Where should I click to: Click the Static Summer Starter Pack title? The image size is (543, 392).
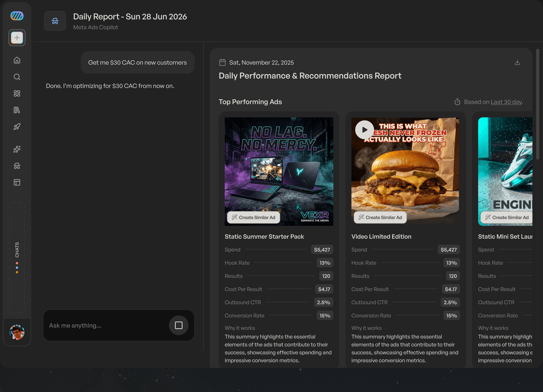264,237
